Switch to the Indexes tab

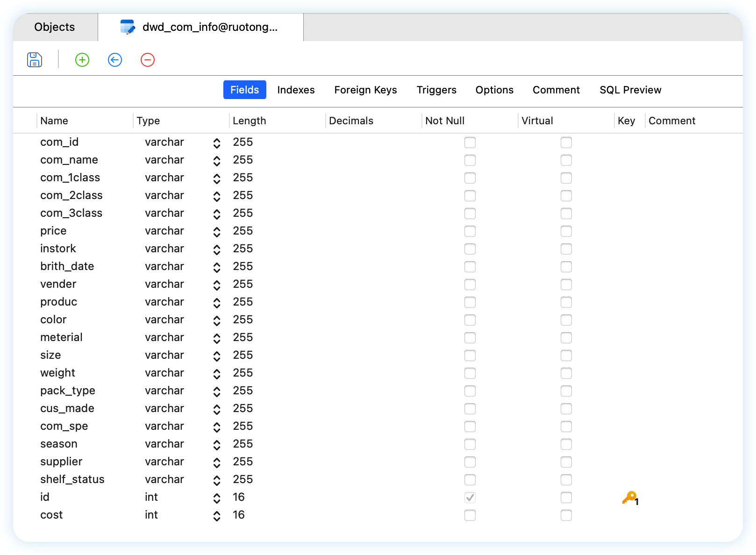pos(296,90)
